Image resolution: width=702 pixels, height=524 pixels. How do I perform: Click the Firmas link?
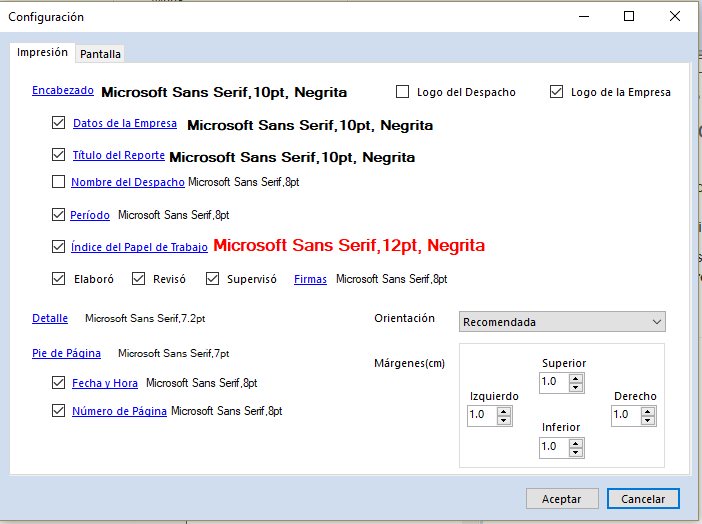pyautogui.click(x=310, y=280)
